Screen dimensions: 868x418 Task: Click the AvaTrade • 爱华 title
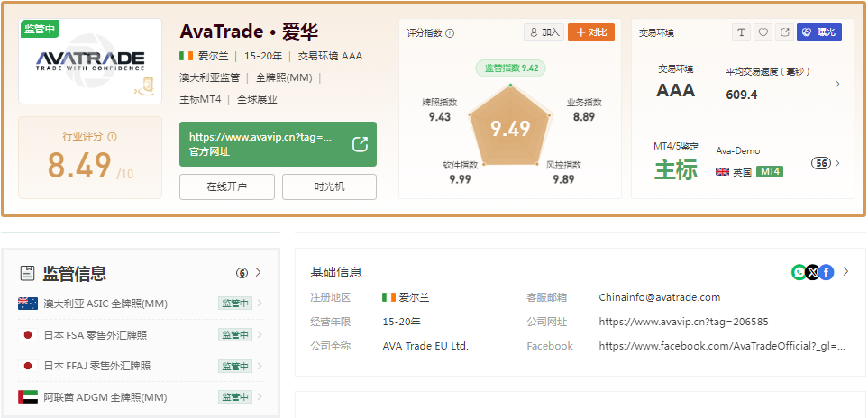[x=249, y=32]
